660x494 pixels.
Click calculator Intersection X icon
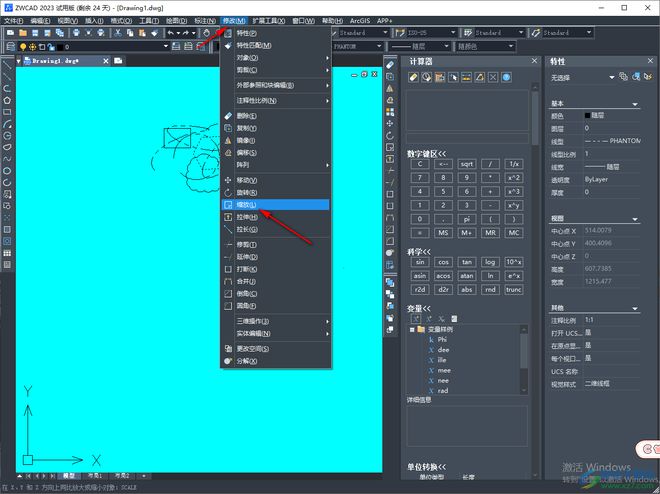493,77
